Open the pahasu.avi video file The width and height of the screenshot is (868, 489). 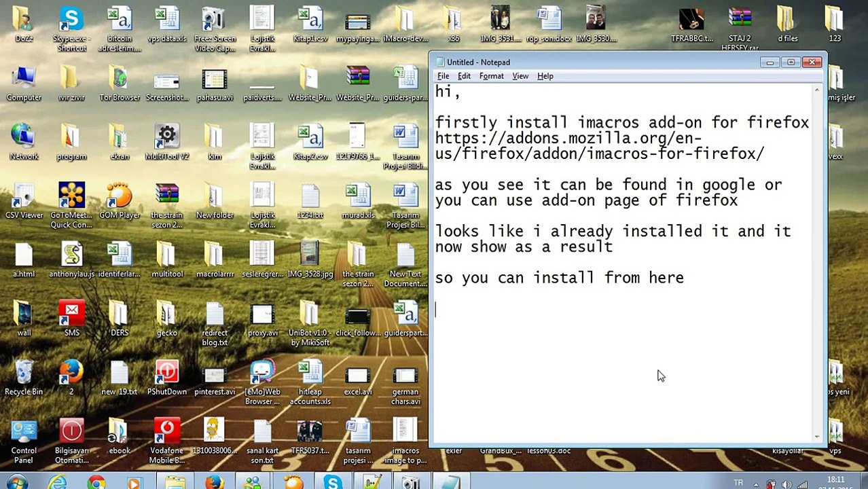click(x=215, y=84)
